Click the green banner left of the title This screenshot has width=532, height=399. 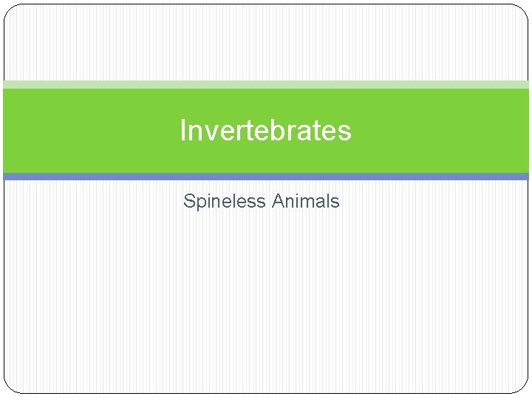click(x=89, y=132)
